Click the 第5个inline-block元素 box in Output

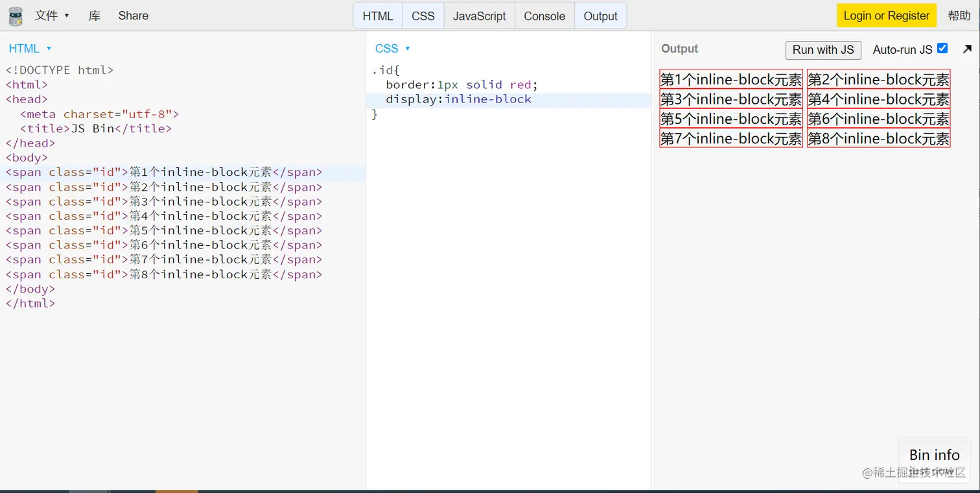point(731,119)
